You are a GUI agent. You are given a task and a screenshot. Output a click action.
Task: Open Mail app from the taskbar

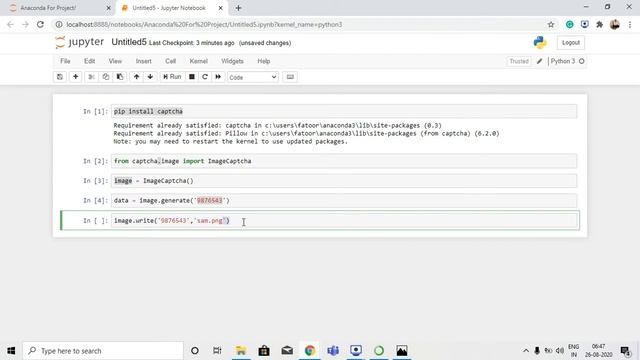[x=287, y=351]
